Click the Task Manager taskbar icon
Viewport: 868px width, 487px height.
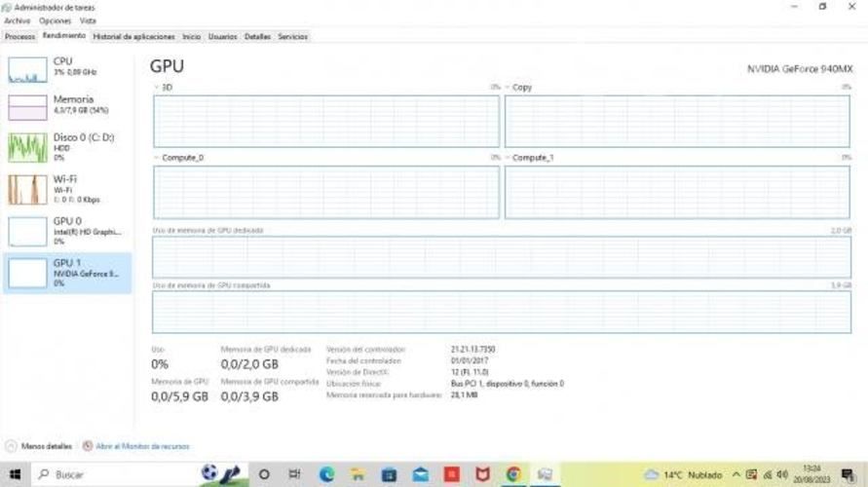coord(545,474)
